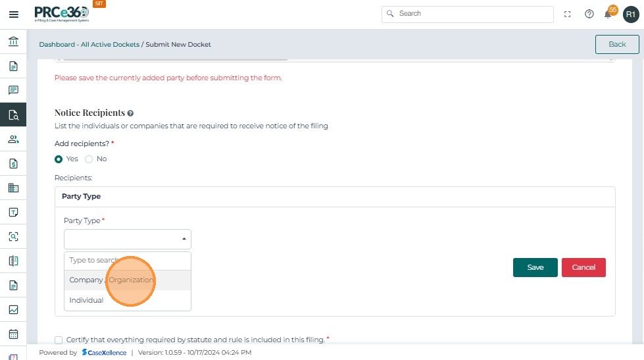
Task: Expand the Party Type dropdown arrow
Action: [184, 239]
